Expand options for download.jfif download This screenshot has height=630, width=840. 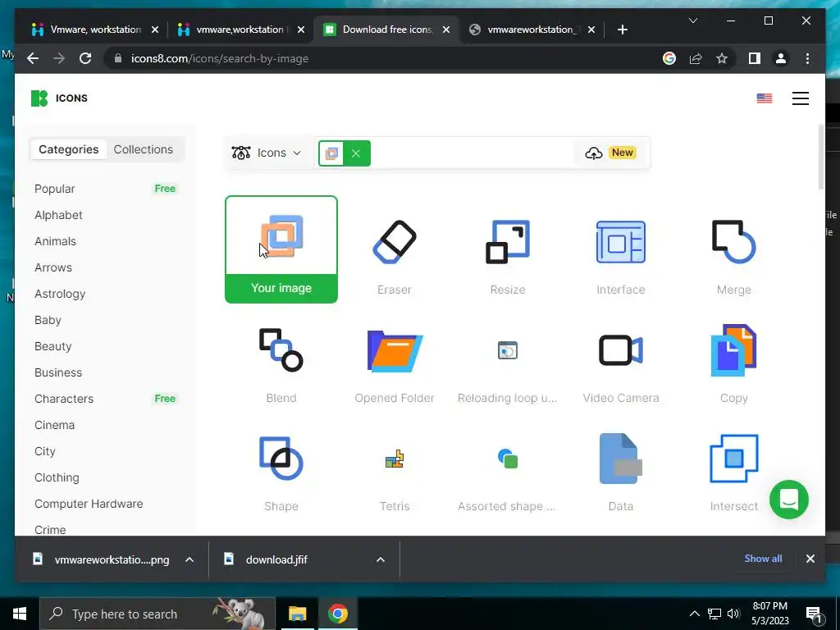(x=381, y=559)
